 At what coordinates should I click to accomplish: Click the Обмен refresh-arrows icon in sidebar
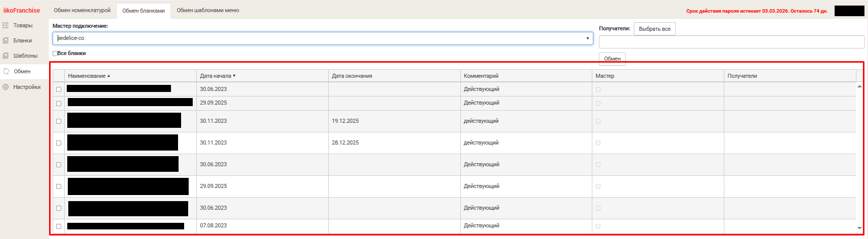coord(6,71)
